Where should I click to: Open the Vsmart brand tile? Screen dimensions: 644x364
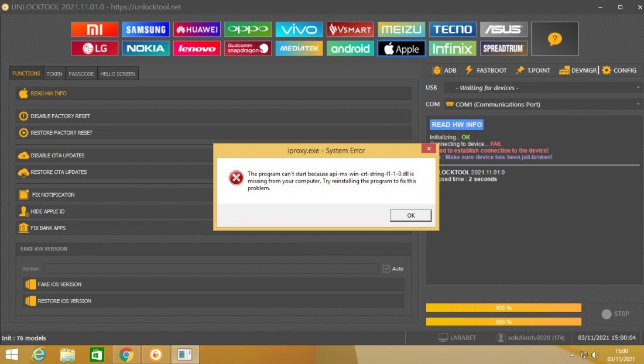(350, 29)
